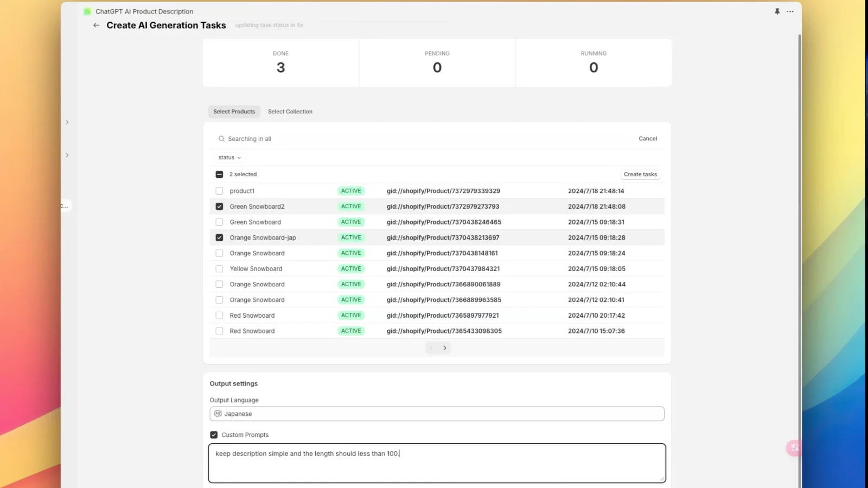Click the Japanese flag icon in Output Language
Image resolution: width=868 pixels, height=488 pixels.
pyautogui.click(x=218, y=413)
